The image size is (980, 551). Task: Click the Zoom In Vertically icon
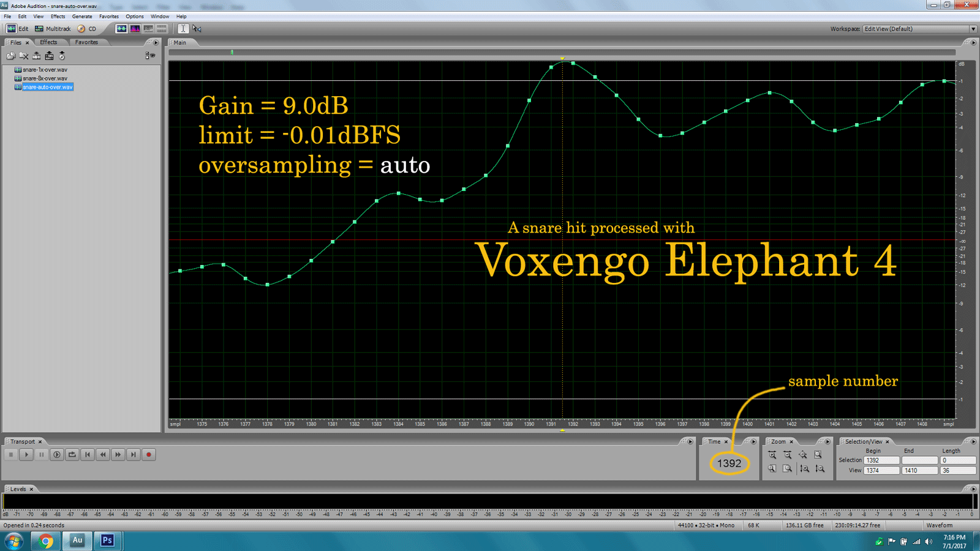(x=805, y=469)
